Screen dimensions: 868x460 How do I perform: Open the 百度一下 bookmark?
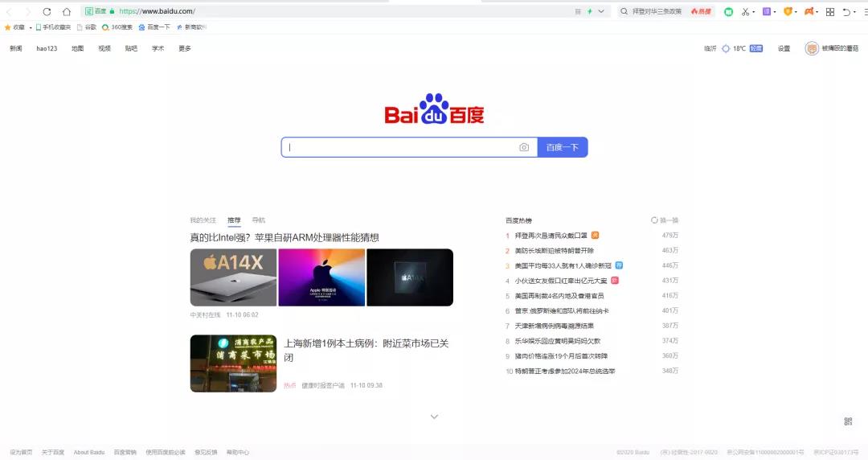point(154,27)
